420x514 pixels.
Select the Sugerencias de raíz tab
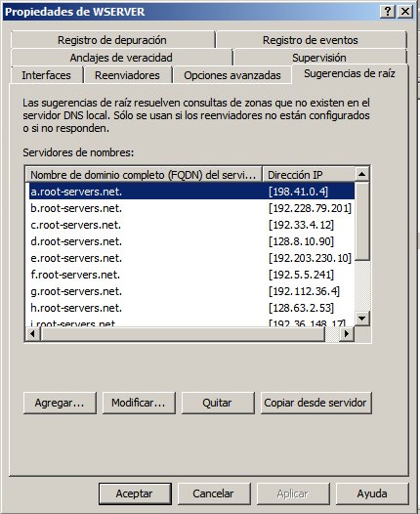tap(350, 73)
